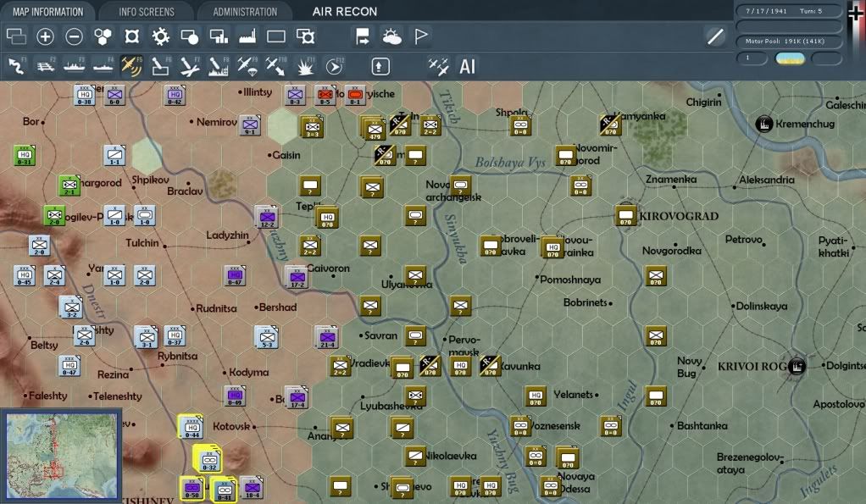The image size is (866, 504).
Task: Select the Soviet unit 3=3 near Gaisin
Action: click(x=312, y=127)
